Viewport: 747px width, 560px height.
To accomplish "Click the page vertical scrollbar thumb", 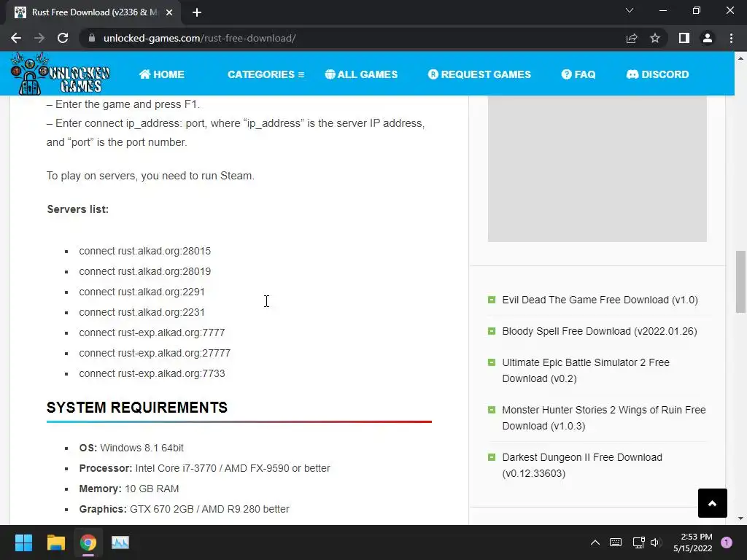I will pyautogui.click(x=740, y=282).
